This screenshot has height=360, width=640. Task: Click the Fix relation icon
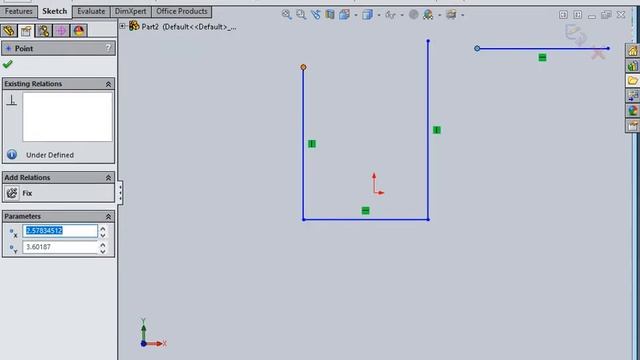[x=12, y=193]
